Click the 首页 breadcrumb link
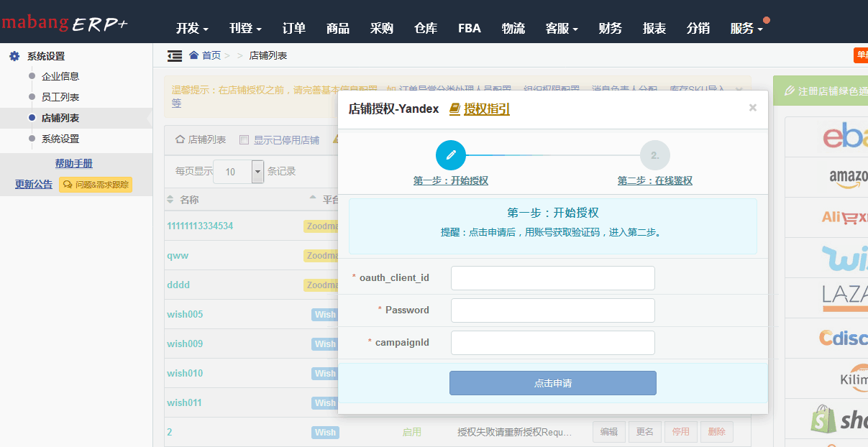The width and height of the screenshot is (868, 447). (x=211, y=55)
